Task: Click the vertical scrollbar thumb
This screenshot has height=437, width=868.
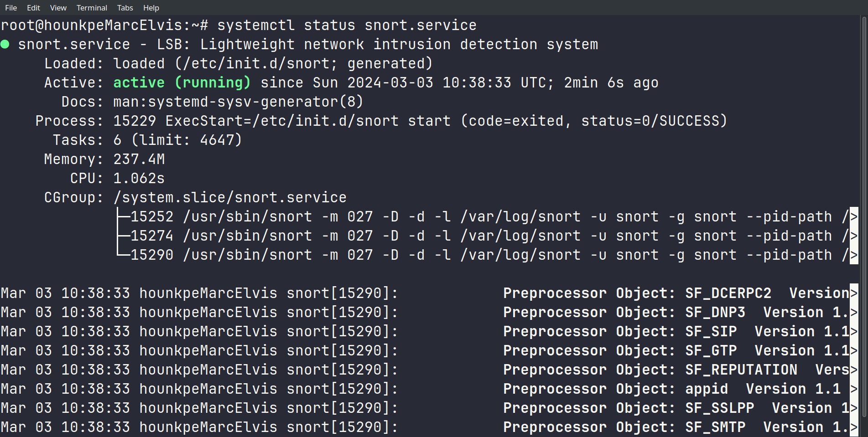Action: point(863,216)
